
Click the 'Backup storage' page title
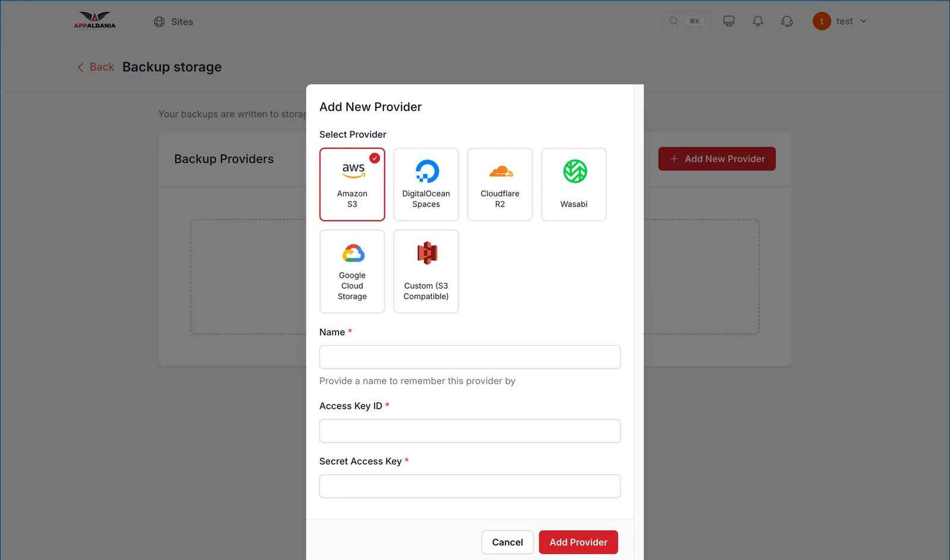pyautogui.click(x=172, y=67)
